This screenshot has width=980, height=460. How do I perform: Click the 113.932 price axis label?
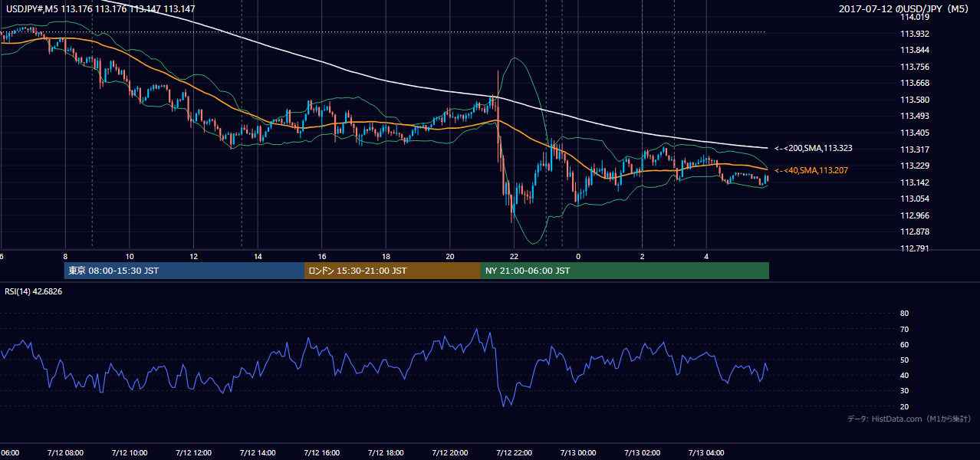click(x=915, y=34)
